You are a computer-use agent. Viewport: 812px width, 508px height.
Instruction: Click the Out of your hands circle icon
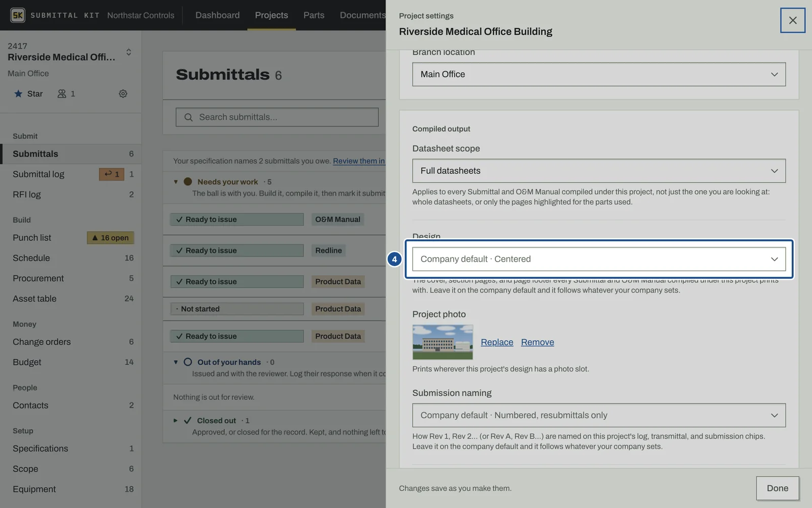pos(188,362)
